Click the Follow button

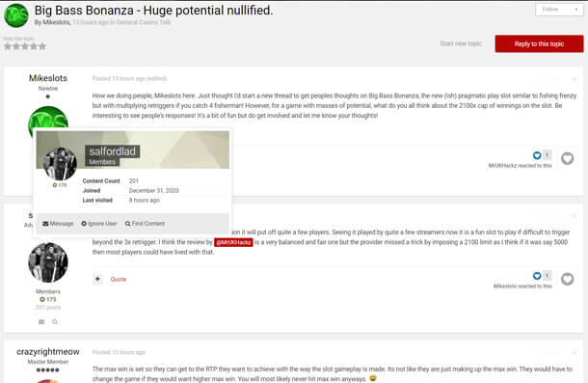point(550,10)
